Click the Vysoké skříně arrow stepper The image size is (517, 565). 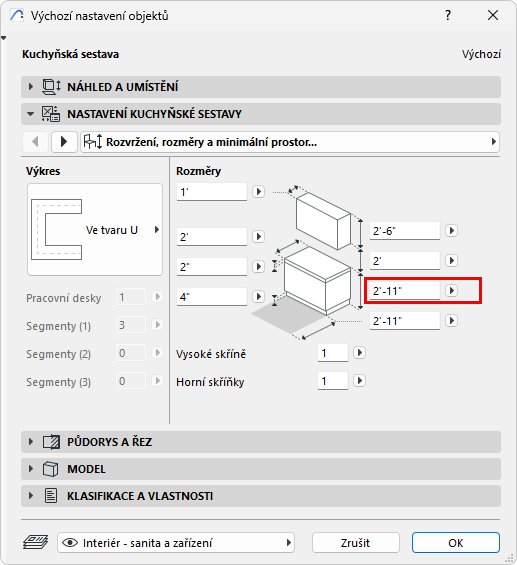pos(359,353)
